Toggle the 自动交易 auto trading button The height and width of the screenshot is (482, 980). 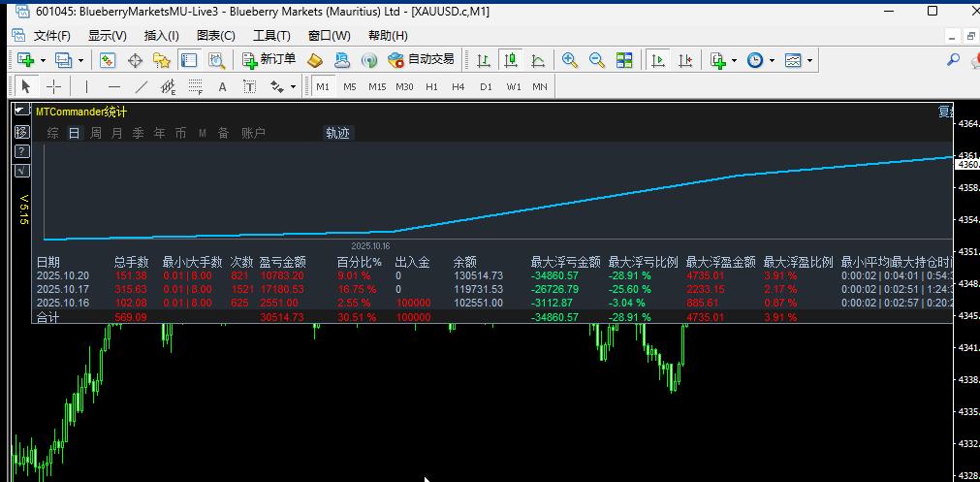point(421,60)
